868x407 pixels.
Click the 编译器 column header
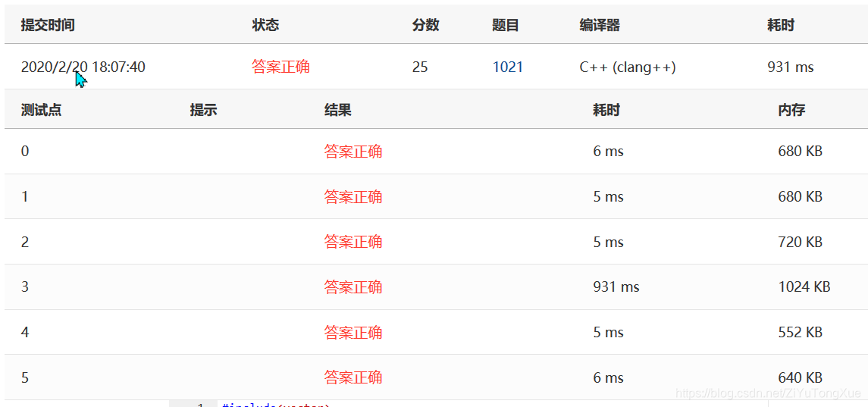[x=600, y=25]
